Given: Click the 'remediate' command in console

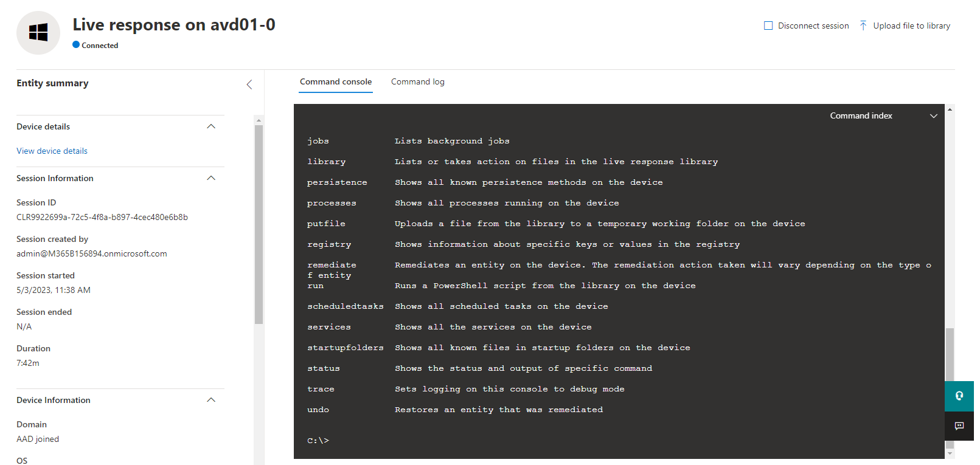Looking at the screenshot, I should (x=332, y=265).
